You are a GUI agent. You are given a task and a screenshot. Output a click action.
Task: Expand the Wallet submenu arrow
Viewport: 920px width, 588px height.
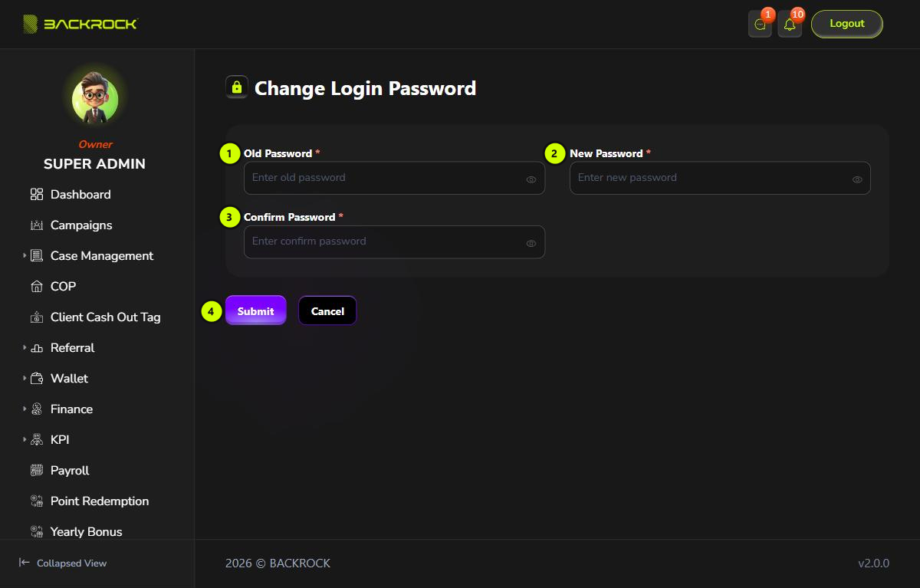pos(25,379)
